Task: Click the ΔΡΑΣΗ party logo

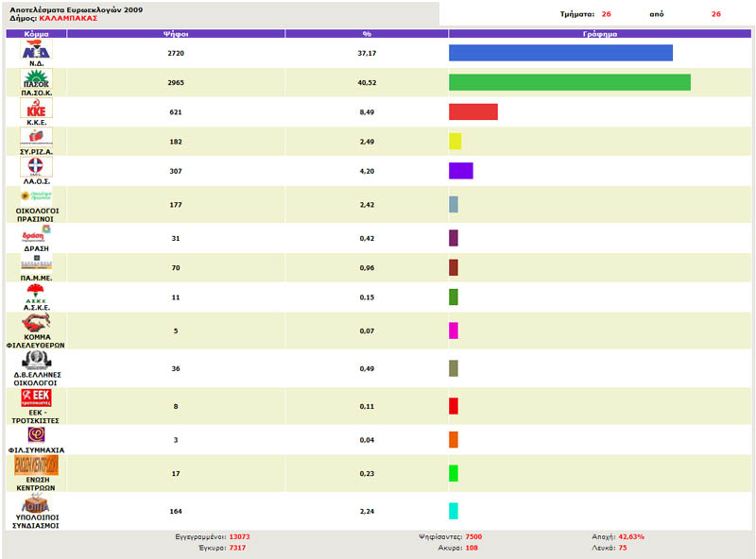Action: [x=36, y=232]
